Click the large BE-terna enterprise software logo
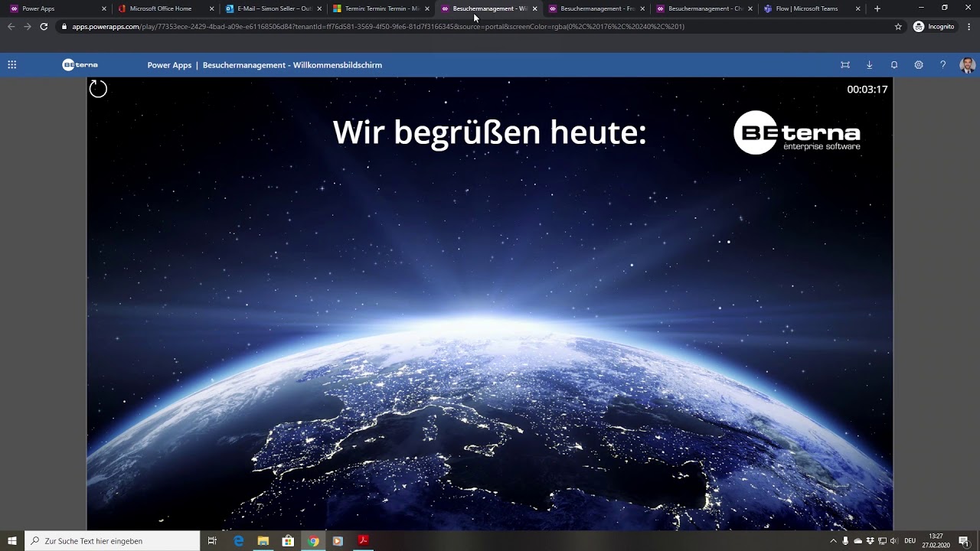This screenshot has height=551, width=980. (797, 132)
